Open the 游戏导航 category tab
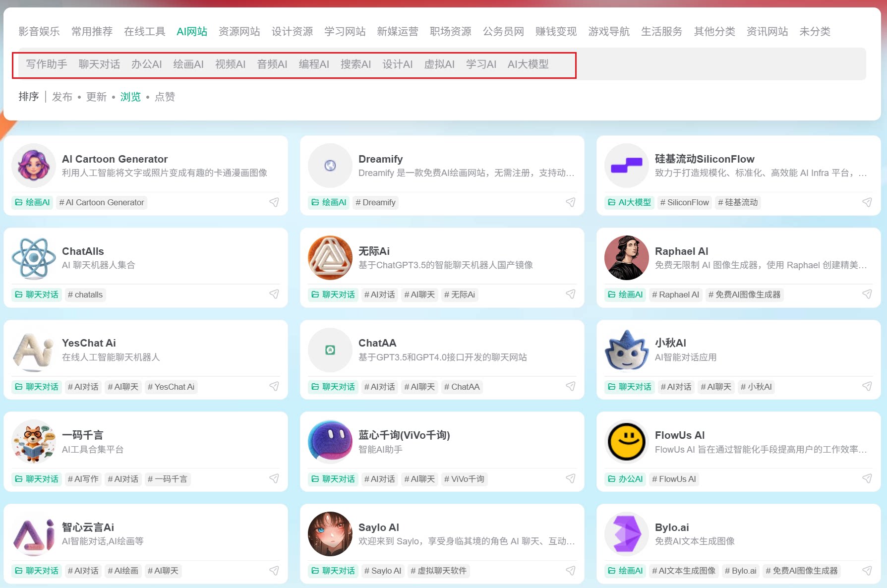Image resolution: width=887 pixels, height=588 pixels. (x=609, y=32)
